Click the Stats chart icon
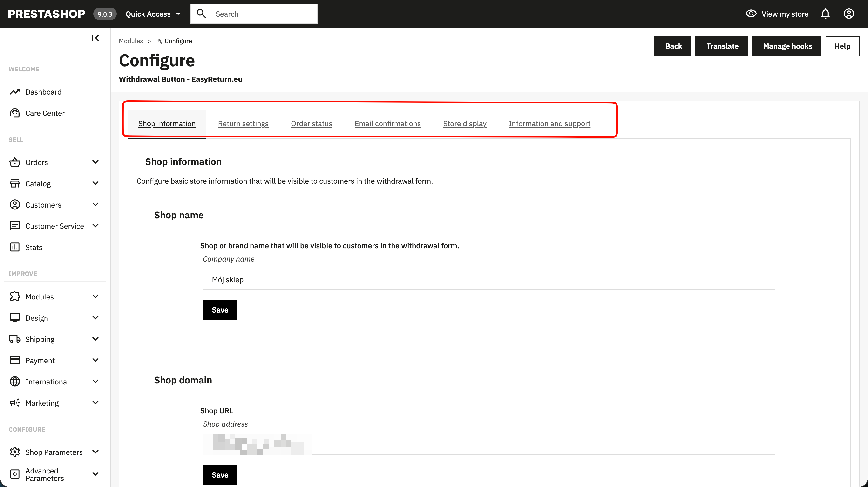The image size is (868, 487). pyautogui.click(x=15, y=247)
